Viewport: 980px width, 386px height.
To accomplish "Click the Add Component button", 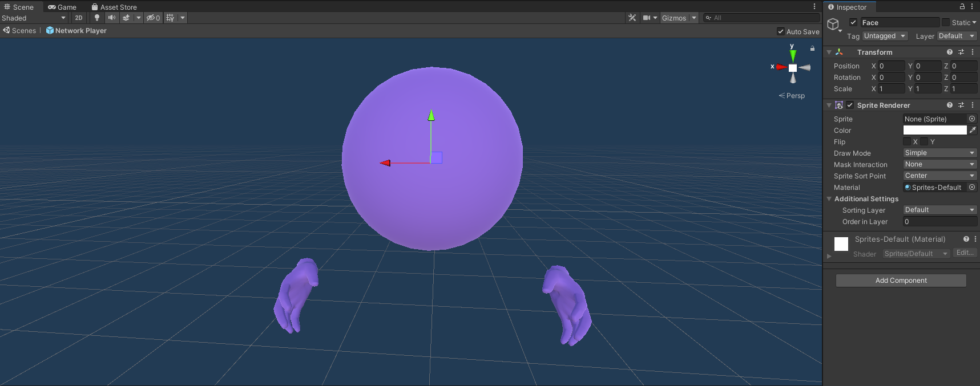I will pyautogui.click(x=901, y=281).
